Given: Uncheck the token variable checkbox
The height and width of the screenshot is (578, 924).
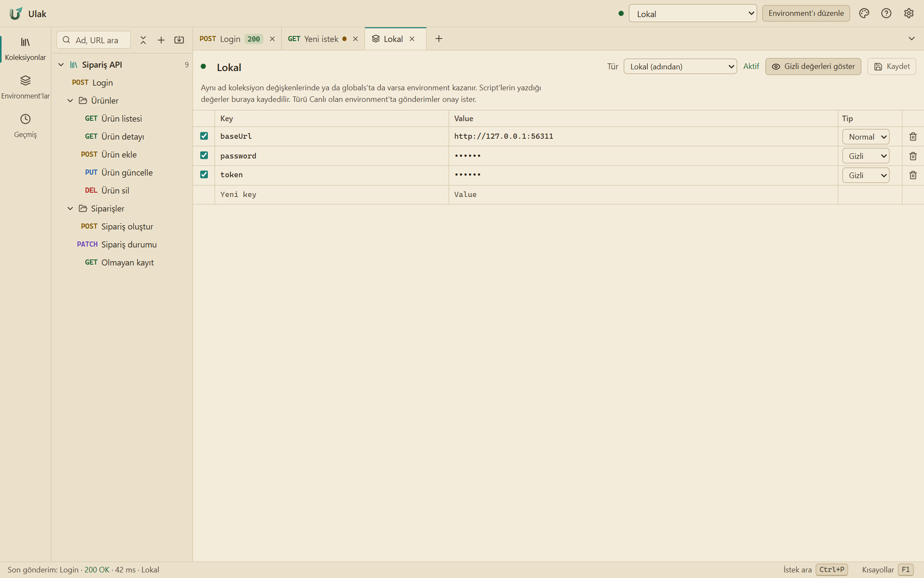Looking at the screenshot, I should point(204,174).
